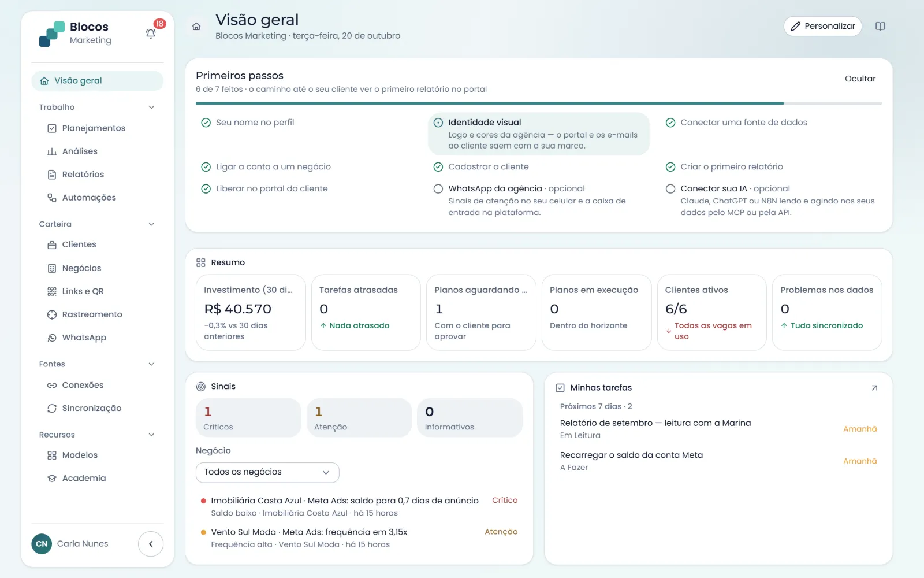Collapse sidebar with the chevron button
Viewport: 924px width, 578px height.
point(151,544)
